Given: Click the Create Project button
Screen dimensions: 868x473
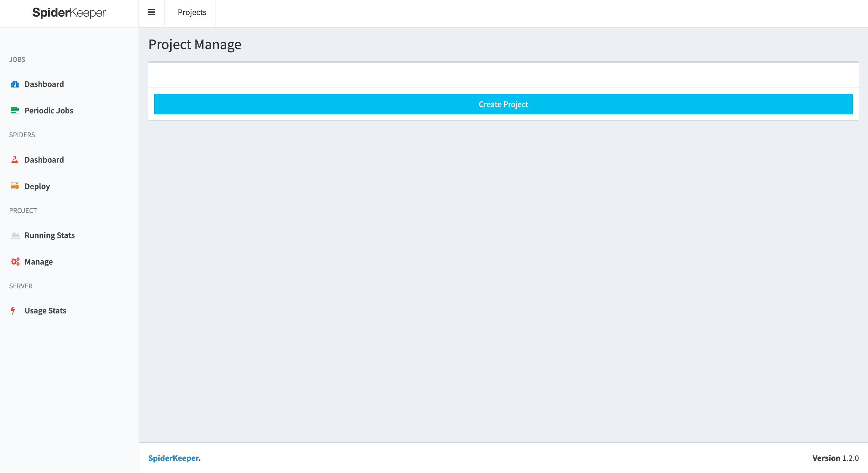Looking at the screenshot, I should [x=503, y=104].
